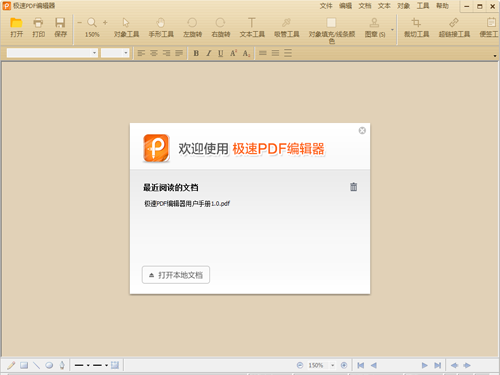The height and width of the screenshot is (375, 500).
Task: Select the pencil drawing tool in the bottom bar
Action: [x=11, y=365]
